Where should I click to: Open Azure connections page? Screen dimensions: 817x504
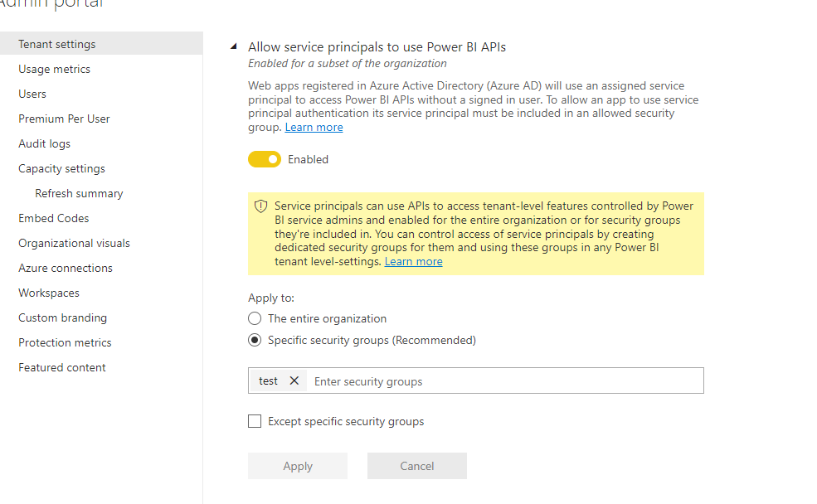[x=66, y=268]
